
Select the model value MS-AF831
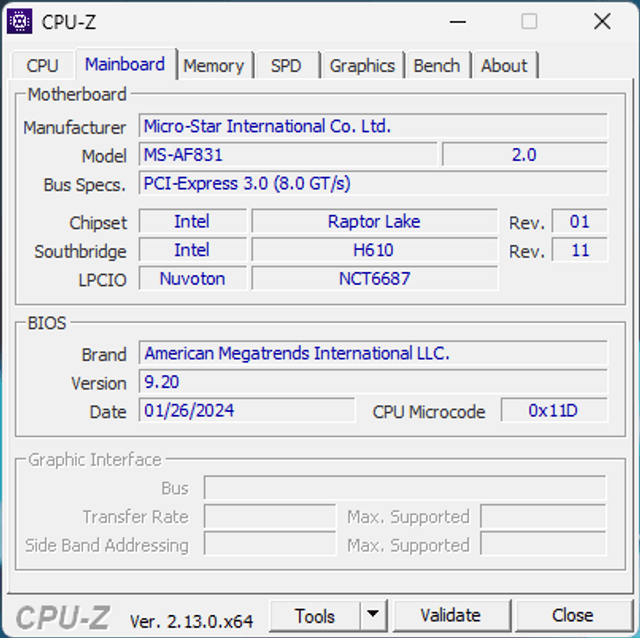(288, 155)
